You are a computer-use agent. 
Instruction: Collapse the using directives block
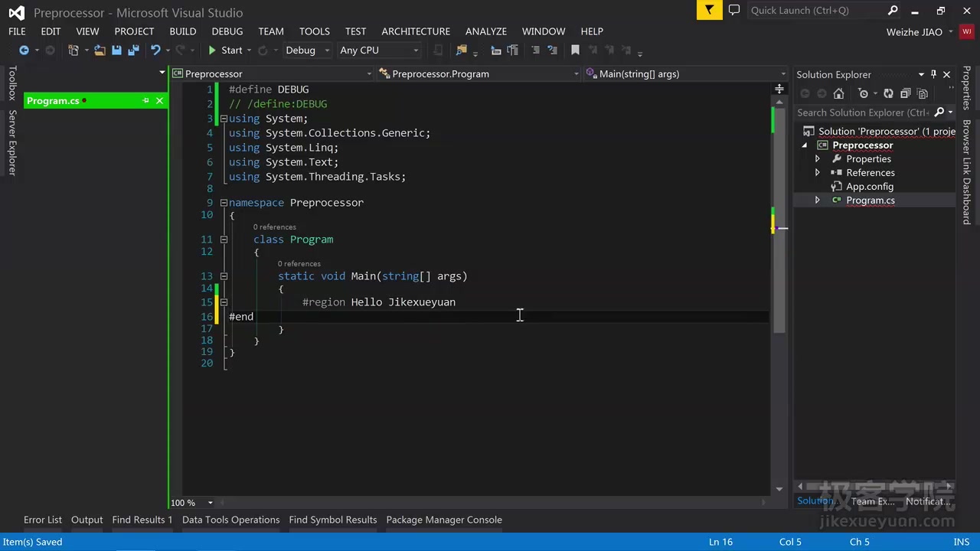pos(224,119)
